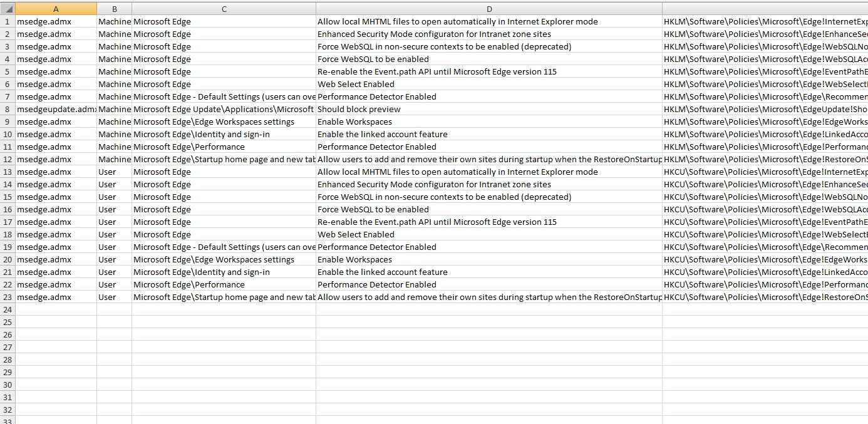Click 'Microsoft Edge - Default Settings' in row 7
Image resolution: width=868 pixels, height=424 pixels.
[x=224, y=96]
